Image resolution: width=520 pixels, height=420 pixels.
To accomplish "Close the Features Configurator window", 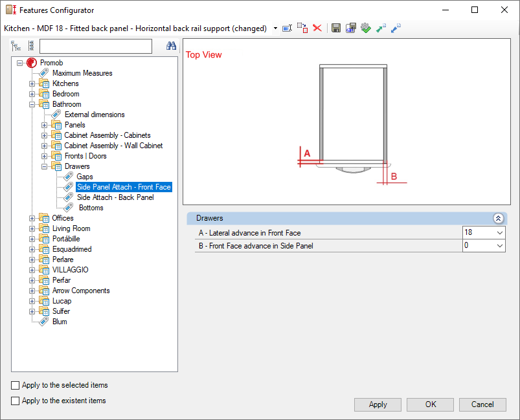I will pos(504,10).
